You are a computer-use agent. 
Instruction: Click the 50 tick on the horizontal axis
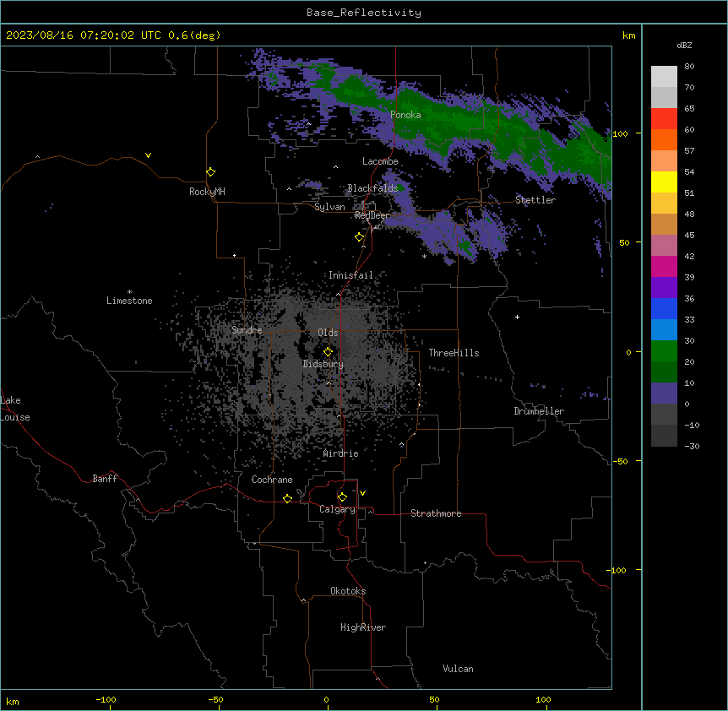pos(434,699)
